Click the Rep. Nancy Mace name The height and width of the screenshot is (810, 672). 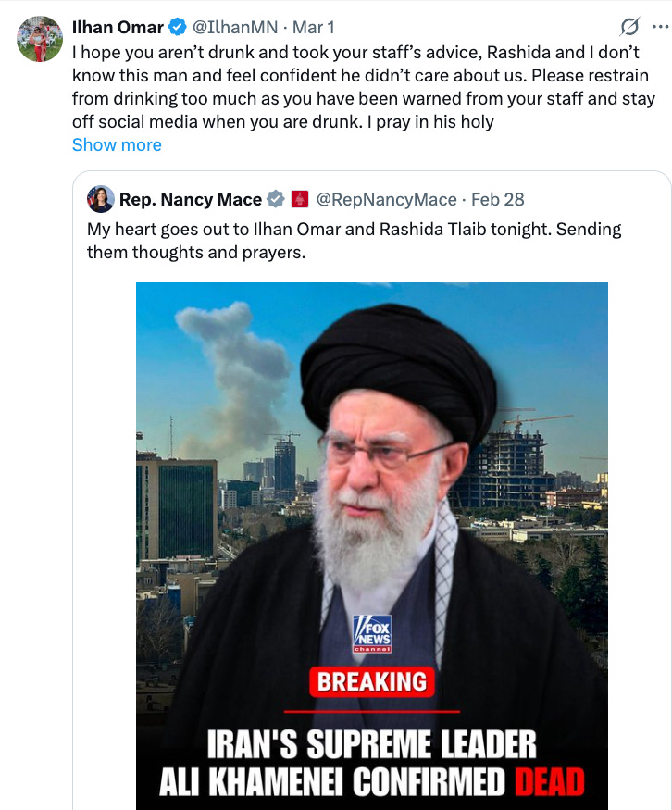coord(191,199)
